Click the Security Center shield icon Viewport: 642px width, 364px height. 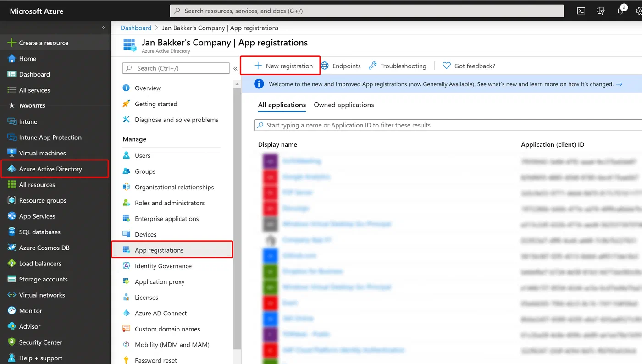11,342
